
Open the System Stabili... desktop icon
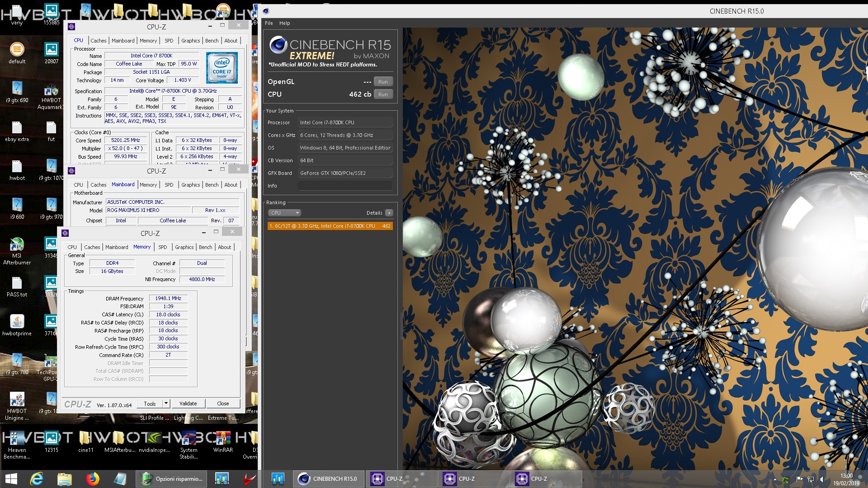[x=189, y=445]
